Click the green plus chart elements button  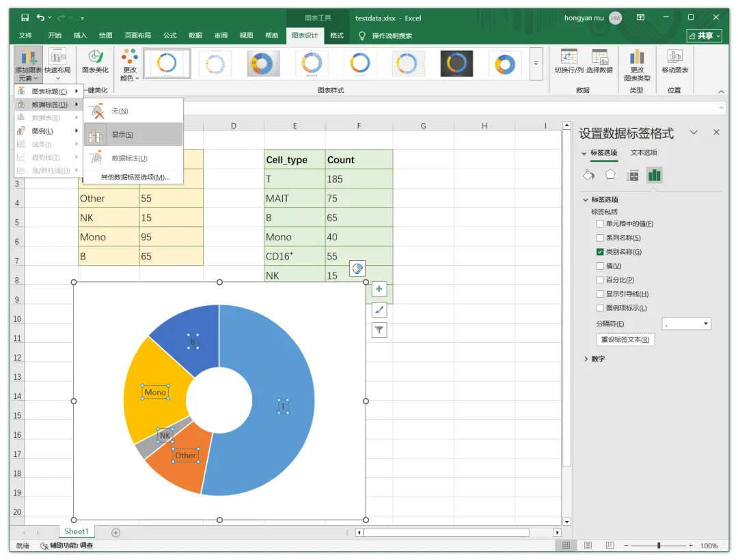tap(379, 289)
